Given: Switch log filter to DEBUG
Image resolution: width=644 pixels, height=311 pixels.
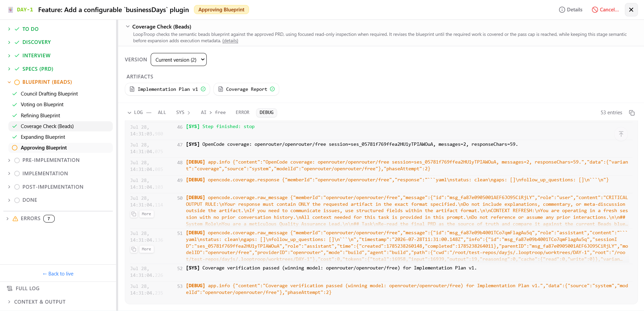Looking at the screenshot, I should (266, 113).
